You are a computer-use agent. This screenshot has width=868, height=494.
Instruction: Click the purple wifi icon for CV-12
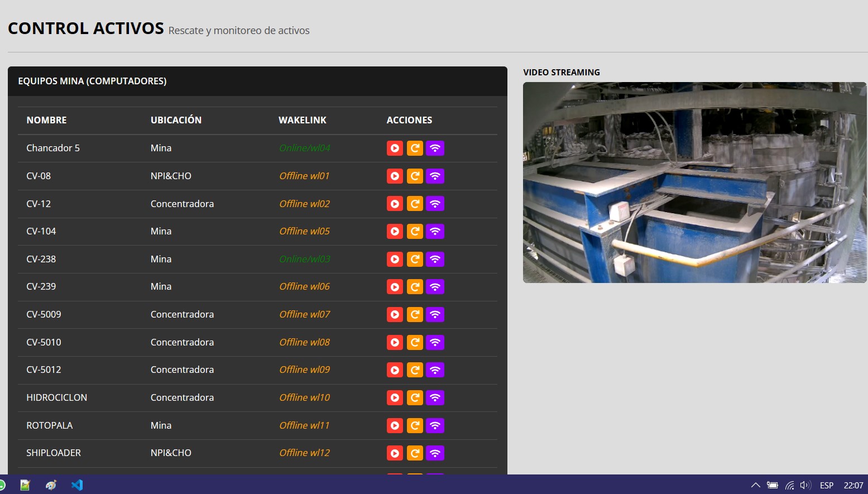435,204
